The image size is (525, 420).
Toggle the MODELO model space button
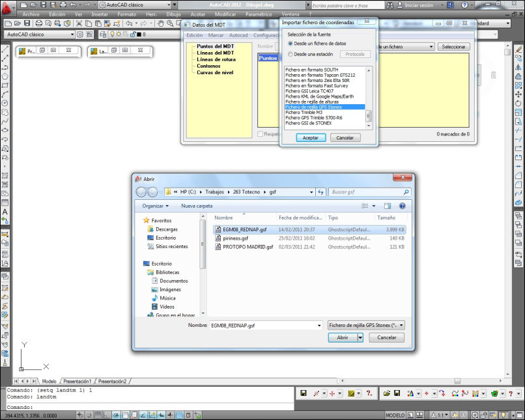[395, 415]
